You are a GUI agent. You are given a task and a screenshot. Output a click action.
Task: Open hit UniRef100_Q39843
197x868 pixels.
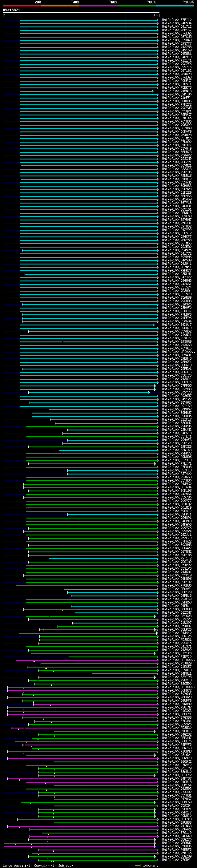click(176, 40)
